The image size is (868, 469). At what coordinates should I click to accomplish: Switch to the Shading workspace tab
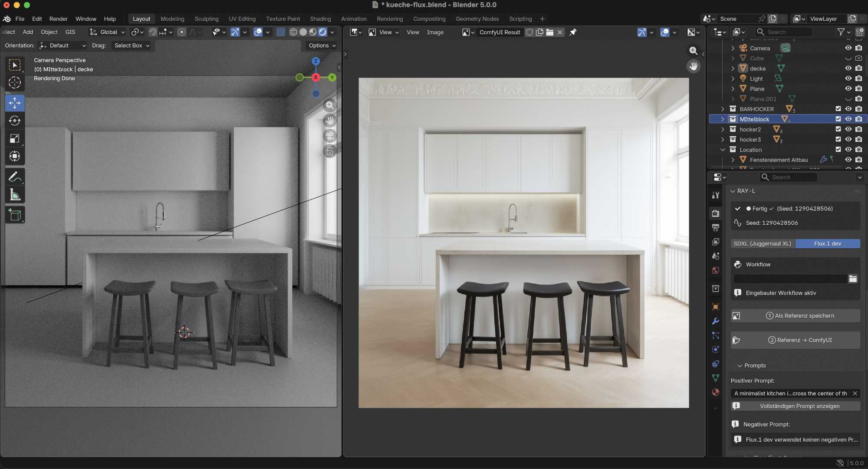pos(320,19)
